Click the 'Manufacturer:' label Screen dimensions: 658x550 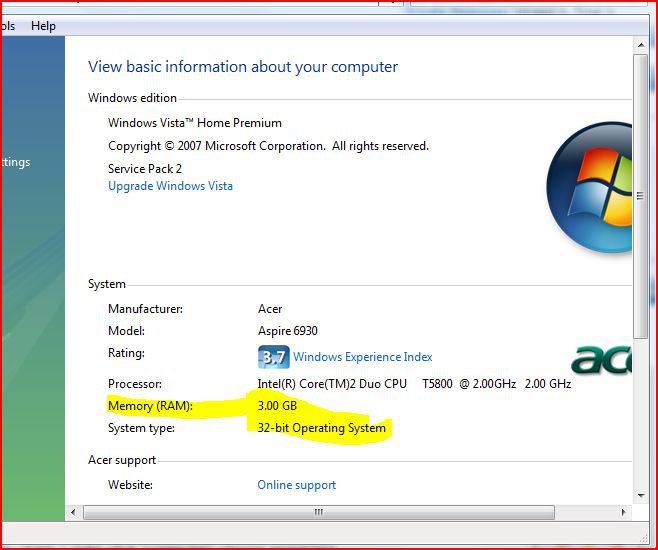(146, 309)
